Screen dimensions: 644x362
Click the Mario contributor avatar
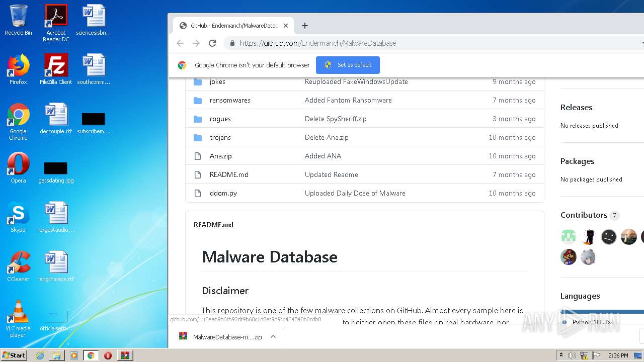coord(569,257)
